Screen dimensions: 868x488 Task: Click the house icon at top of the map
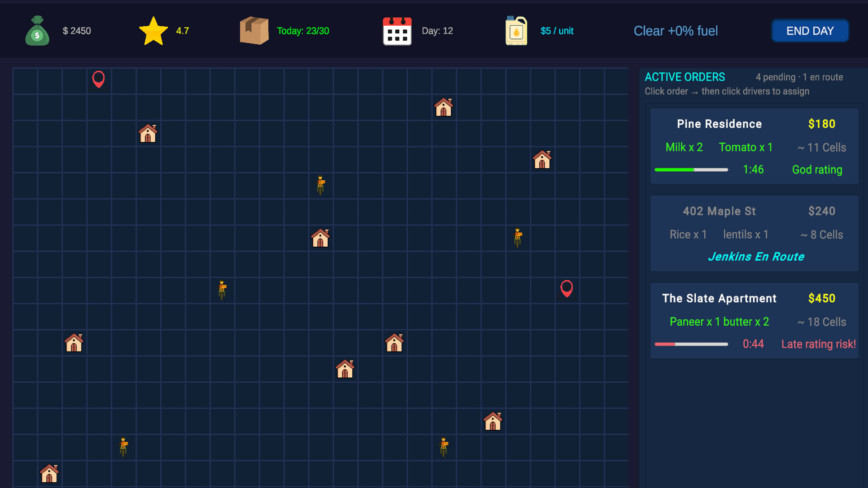pyautogui.click(x=443, y=108)
